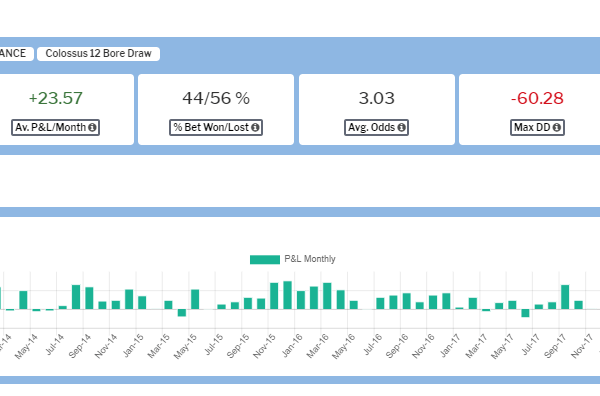Click the 44/56 % won/lost value
This screenshot has height=396, width=600.
pos(216,98)
